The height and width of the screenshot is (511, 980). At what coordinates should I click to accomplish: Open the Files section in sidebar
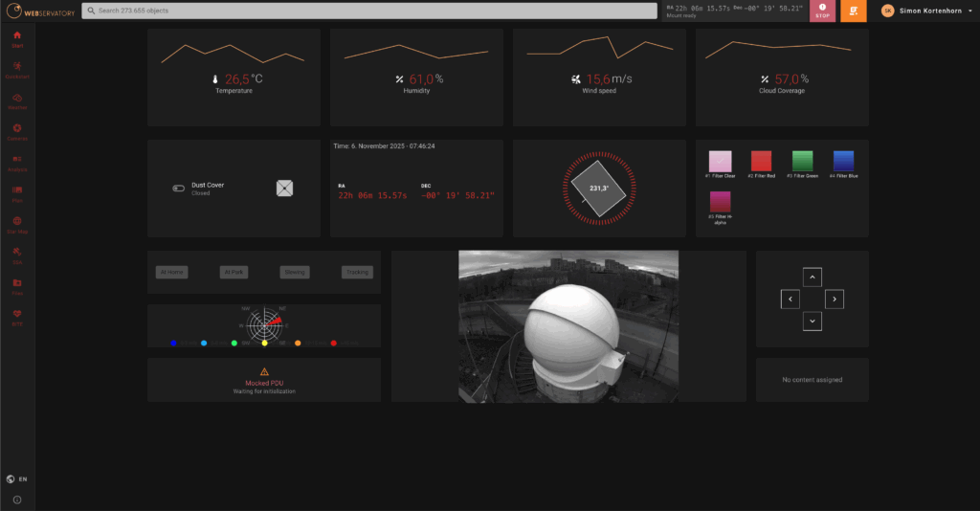point(16,287)
